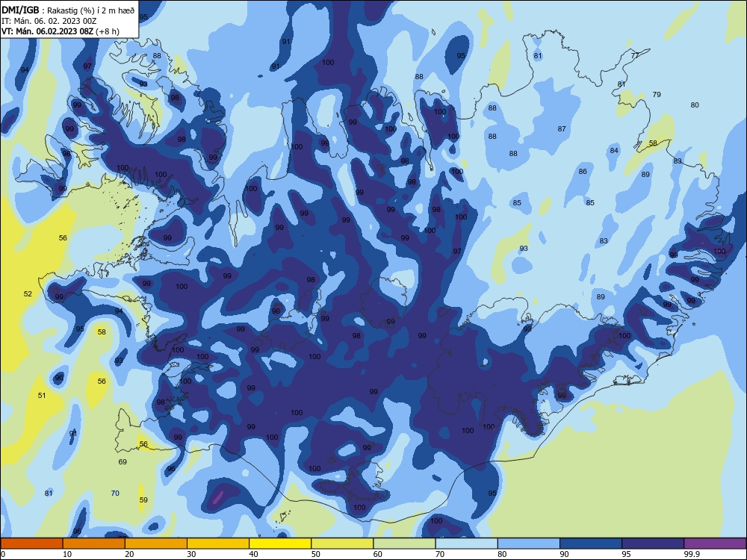Click the 30–40 golden legend swatch
The image size is (747, 560).
point(218,544)
